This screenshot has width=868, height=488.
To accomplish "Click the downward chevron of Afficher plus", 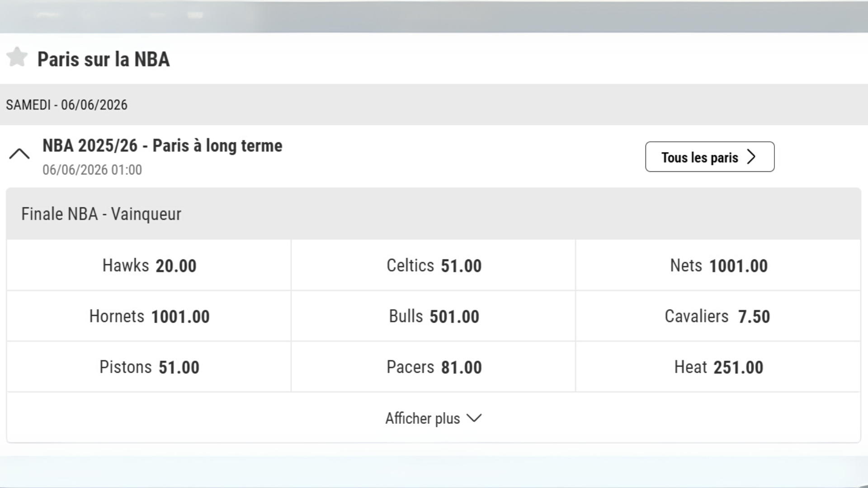I will 474,419.
